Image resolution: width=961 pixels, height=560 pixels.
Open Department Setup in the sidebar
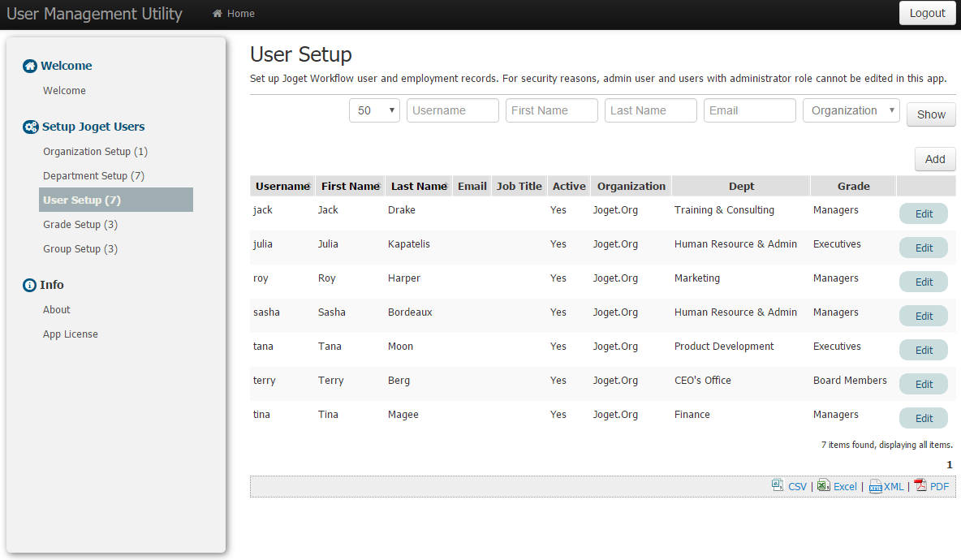pos(93,176)
